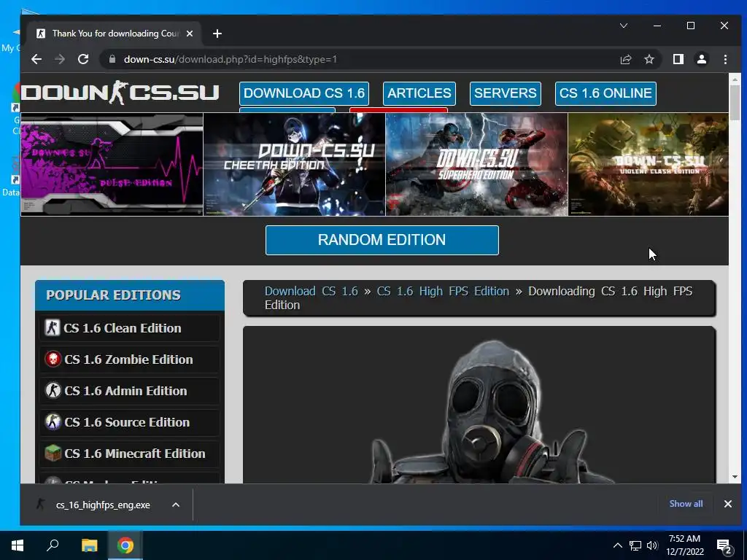
Task: Click the address bar URL
Action: click(230, 59)
